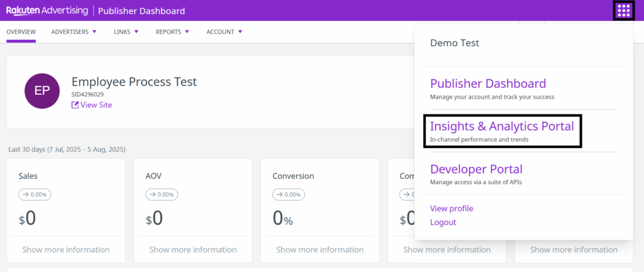Click the Rakuten Advertising logo
This screenshot has width=644, height=272.
click(48, 11)
